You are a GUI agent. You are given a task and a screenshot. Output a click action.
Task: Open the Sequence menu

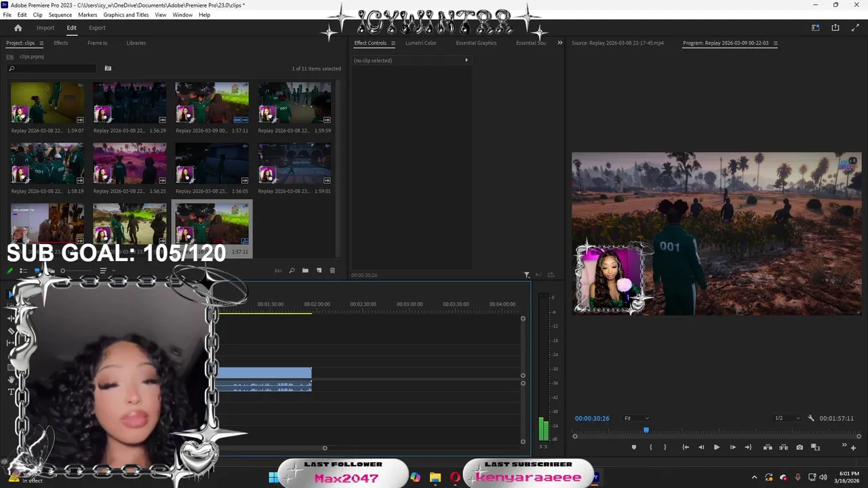(60, 15)
